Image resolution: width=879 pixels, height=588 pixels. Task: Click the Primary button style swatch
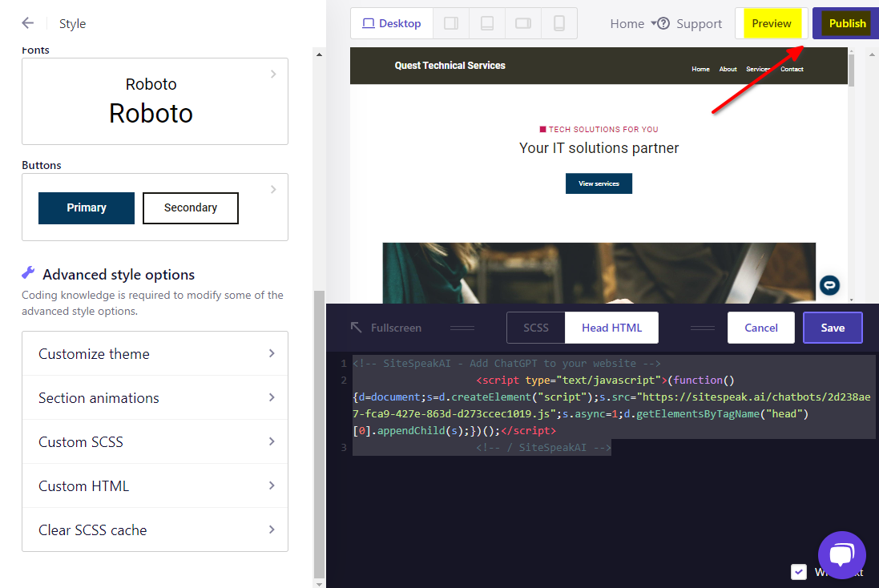click(87, 207)
